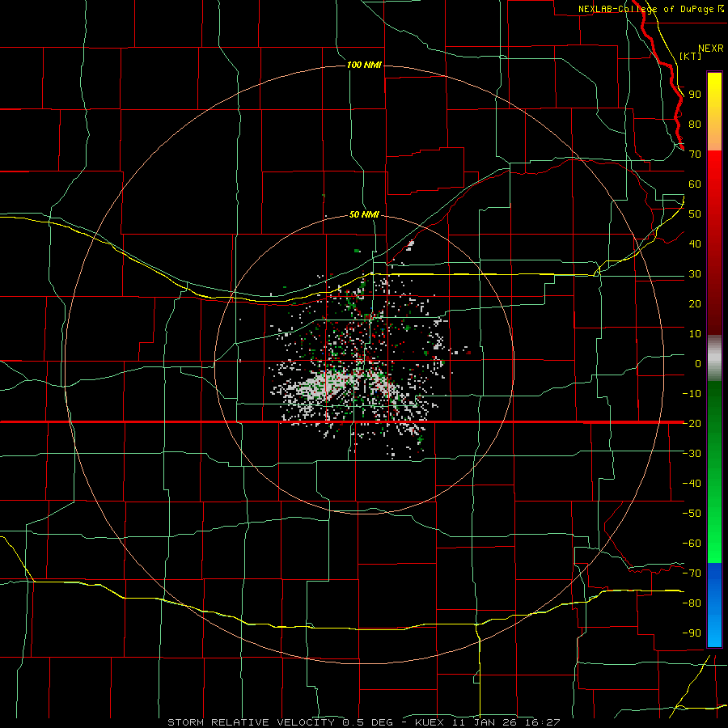Click the -70 value on velocity scale

click(x=692, y=573)
